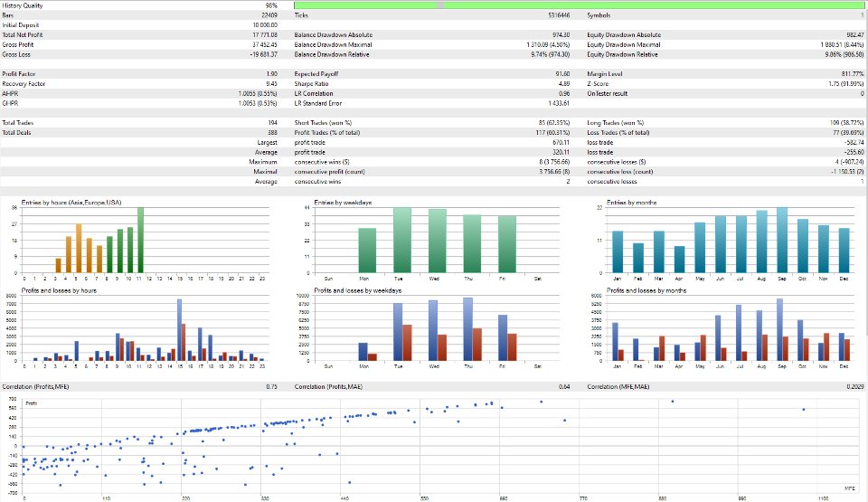
Task: Click the 'Gross Loss' label
Action: click(16, 55)
